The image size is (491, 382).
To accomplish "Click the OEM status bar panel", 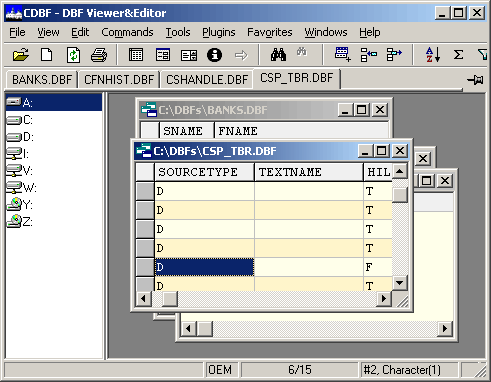I will click(x=221, y=370).
